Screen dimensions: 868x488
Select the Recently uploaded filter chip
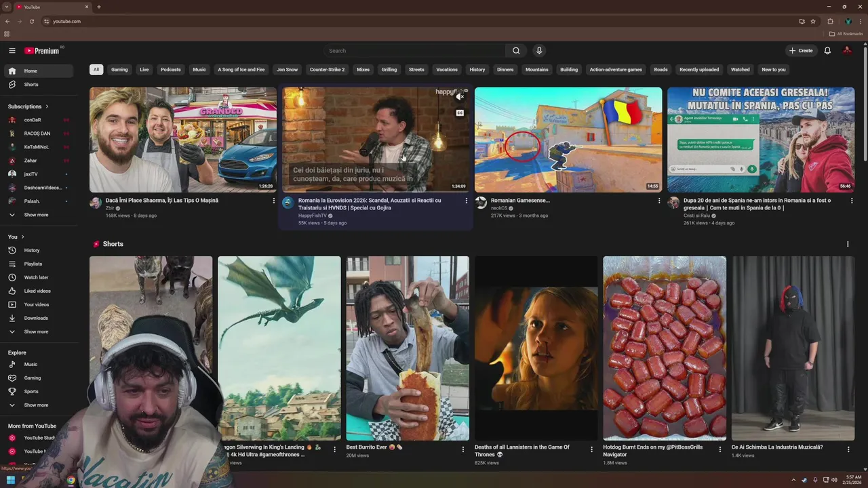[x=699, y=70]
